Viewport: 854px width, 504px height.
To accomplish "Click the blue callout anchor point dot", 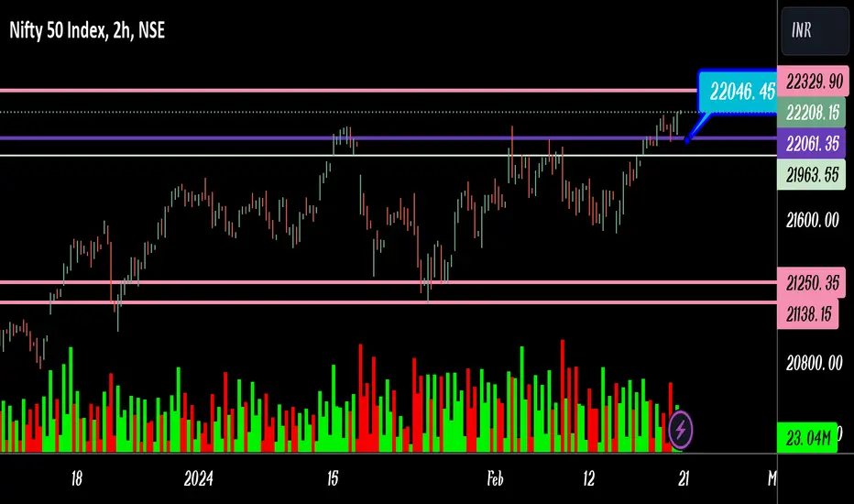I will coord(687,140).
